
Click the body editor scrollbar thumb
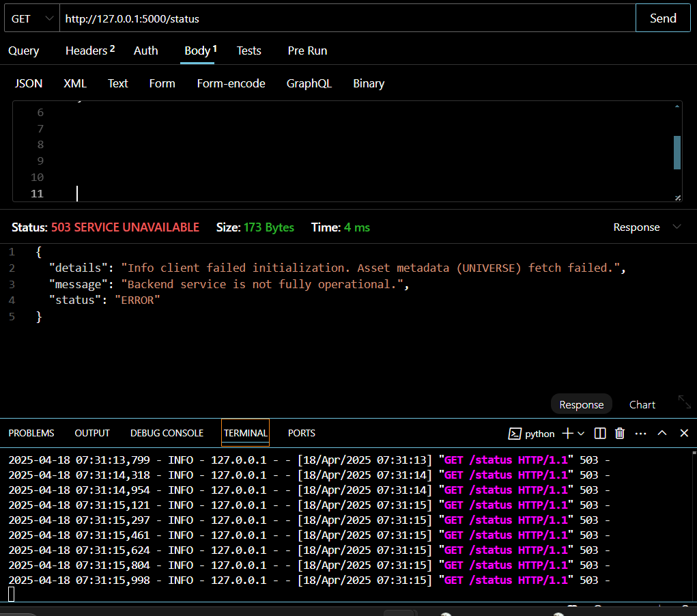pos(677,152)
